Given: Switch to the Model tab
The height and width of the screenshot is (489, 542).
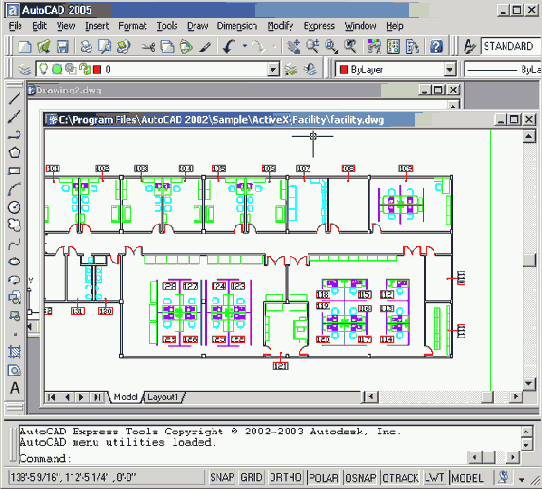Looking at the screenshot, I should pyautogui.click(x=125, y=397).
